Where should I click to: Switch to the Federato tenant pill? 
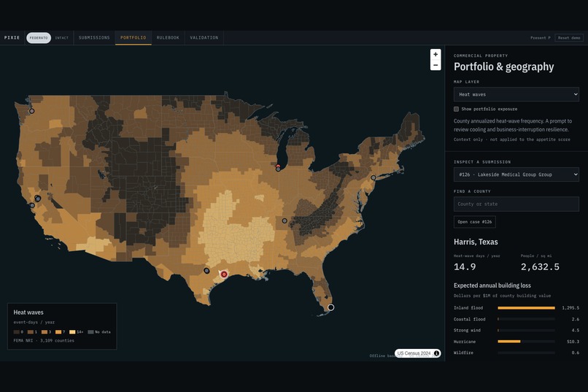39,38
